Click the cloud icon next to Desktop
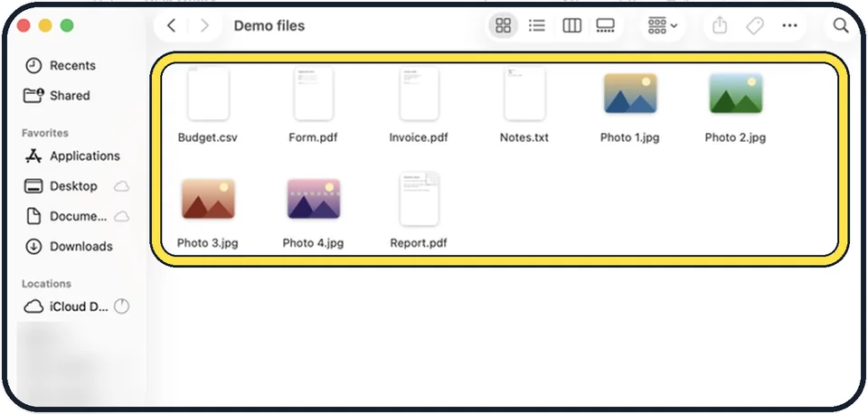Image resolution: width=868 pixels, height=414 pixels. pos(121,186)
